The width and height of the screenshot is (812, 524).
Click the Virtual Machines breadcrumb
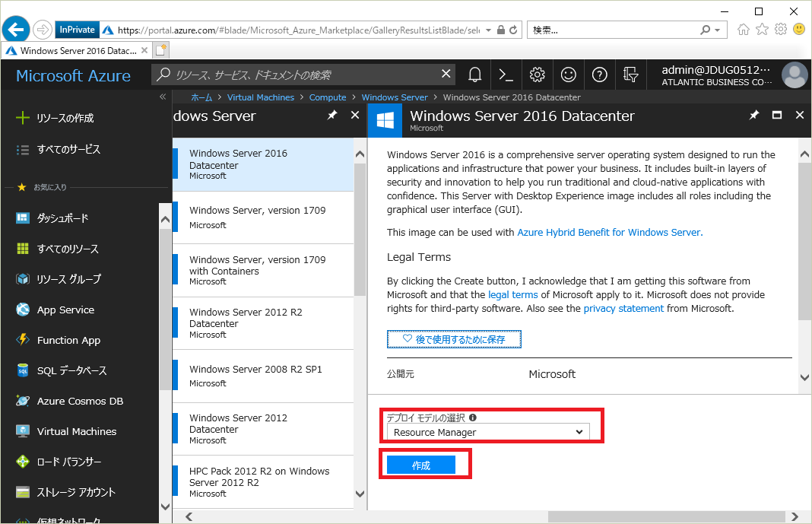pyautogui.click(x=260, y=97)
